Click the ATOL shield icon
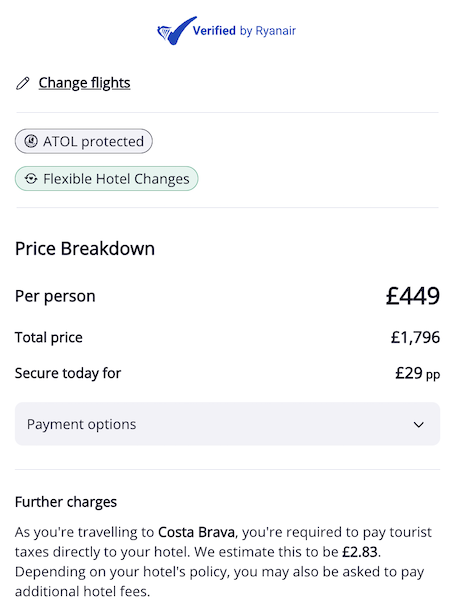The height and width of the screenshot is (615, 454). (31, 141)
